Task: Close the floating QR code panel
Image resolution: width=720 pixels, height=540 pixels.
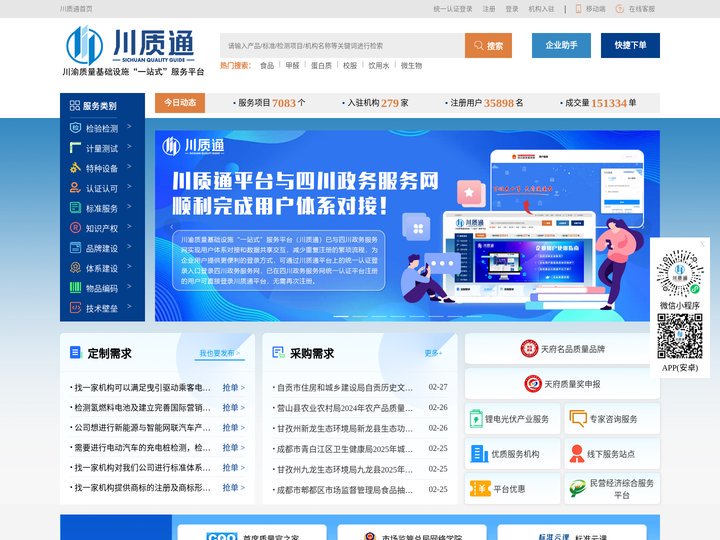Action: point(702,244)
